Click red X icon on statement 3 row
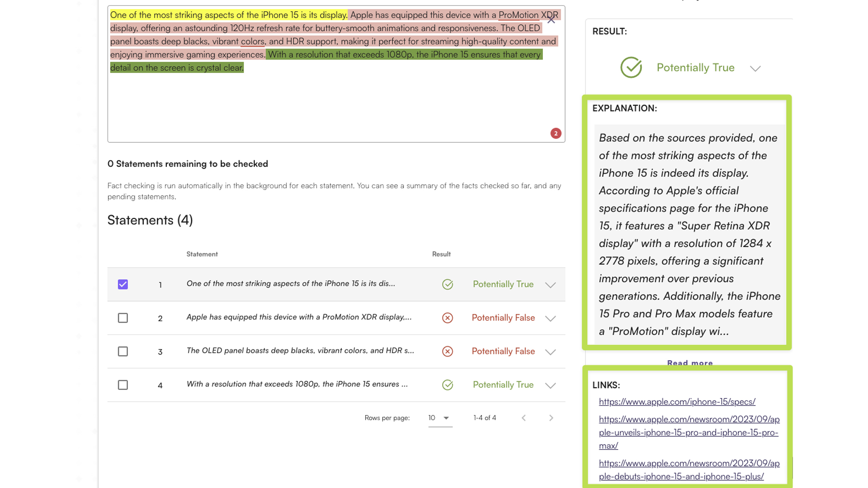The image size is (868, 488). [447, 351]
